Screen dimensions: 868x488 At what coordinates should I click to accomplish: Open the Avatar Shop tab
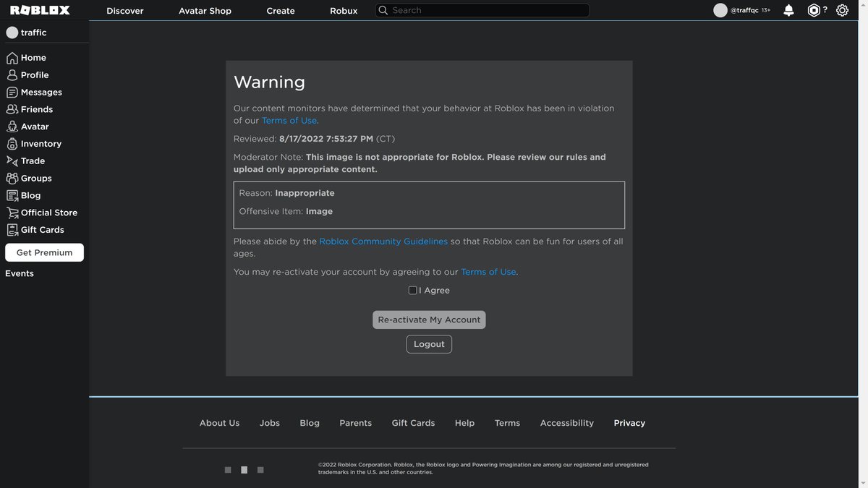pyautogui.click(x=205, y=11)
